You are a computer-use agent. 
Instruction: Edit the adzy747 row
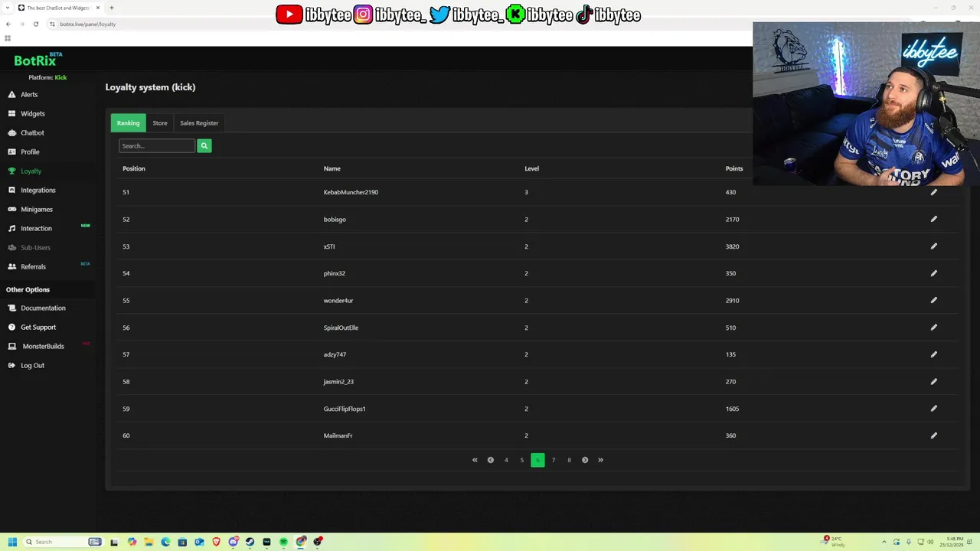[x=933, y=354]
